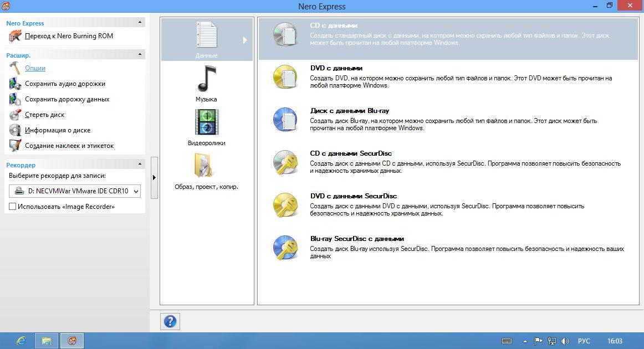Screen dimensions: 644x349
Task: Click the Nero Burning ROM flame icon
Action: point(15,36)
